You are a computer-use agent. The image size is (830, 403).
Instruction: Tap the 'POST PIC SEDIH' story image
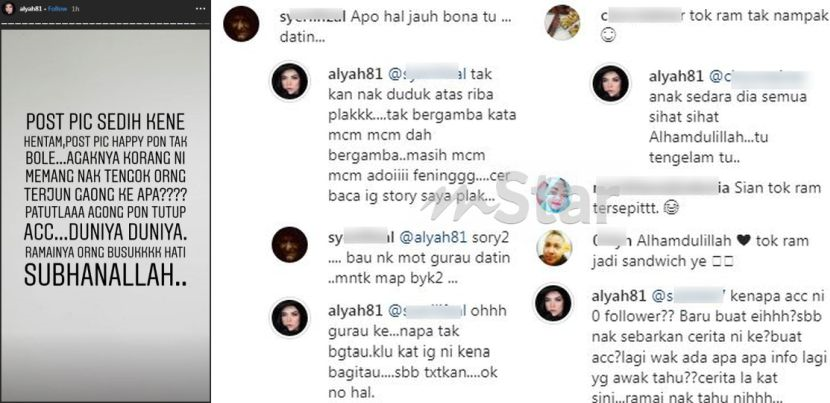[105, 214]
